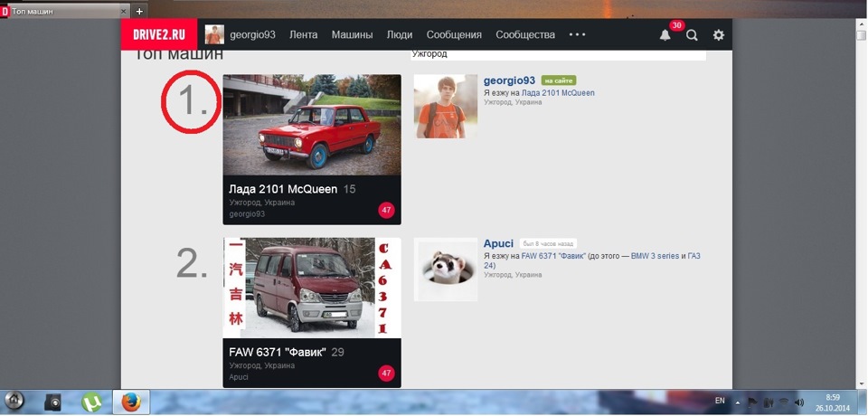
Task: Click the red 47 badge on the Lada card
Action: [386, 211]
